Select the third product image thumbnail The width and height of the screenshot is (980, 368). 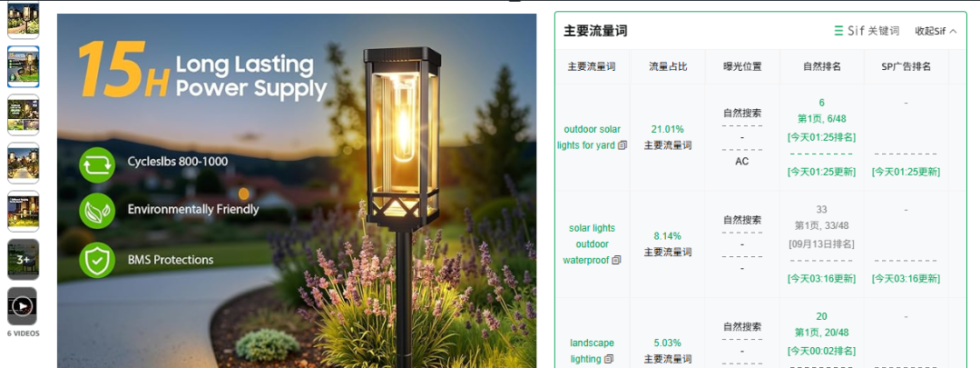(23, 114)
